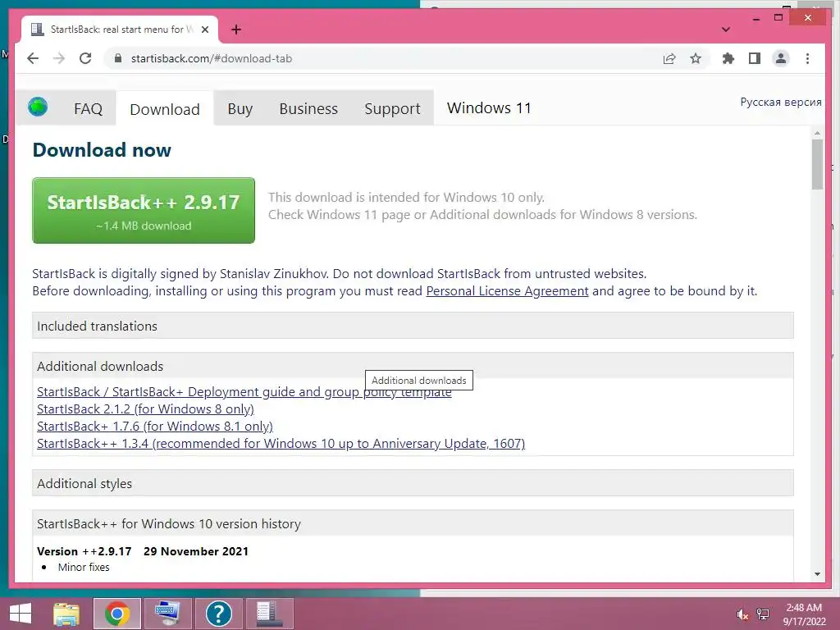Screen dimensions: 840x630
Task: Click the StartIsBack tab favicon
Action: (38, 30)
